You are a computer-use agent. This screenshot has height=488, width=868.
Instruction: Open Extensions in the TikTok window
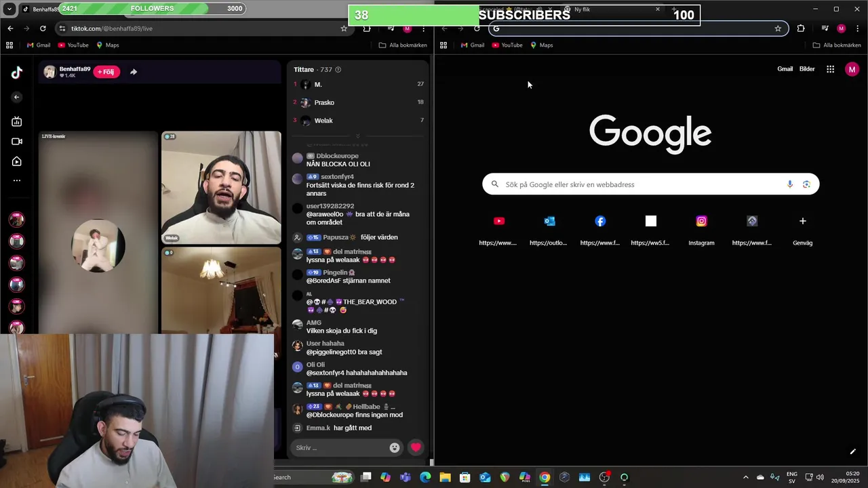(367, 28)
